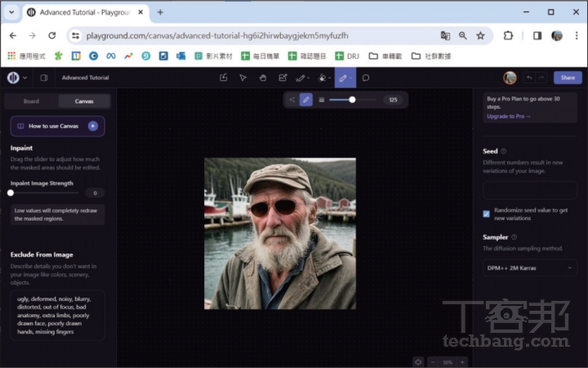Expand the eraser tool options arrow

(x=330, y=78)
